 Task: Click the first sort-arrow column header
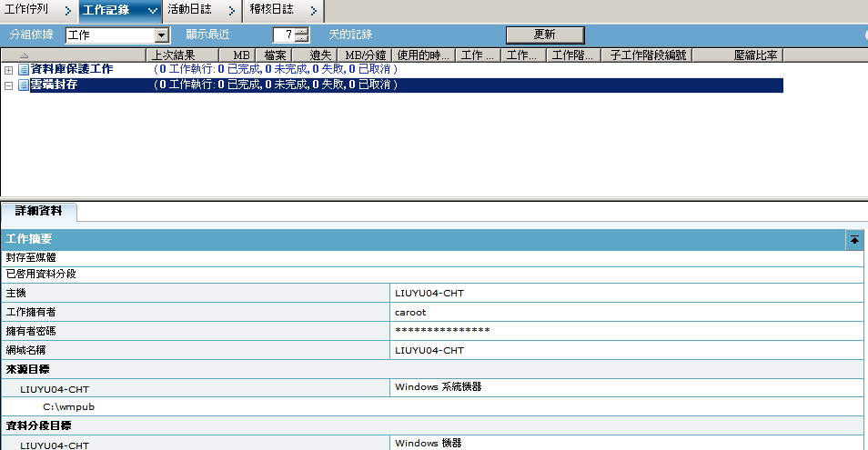tap(73, 55)
